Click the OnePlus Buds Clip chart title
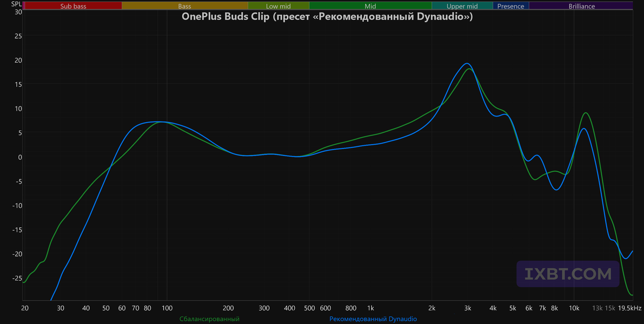This screenshot has width=644, height=324. (x=327, y=17)
